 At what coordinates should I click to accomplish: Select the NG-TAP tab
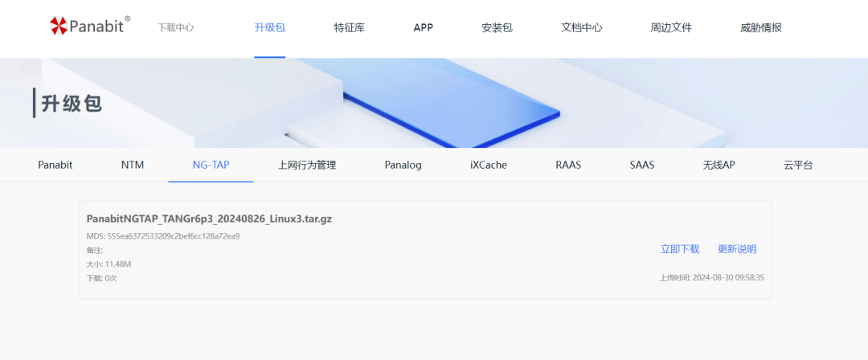211,165
